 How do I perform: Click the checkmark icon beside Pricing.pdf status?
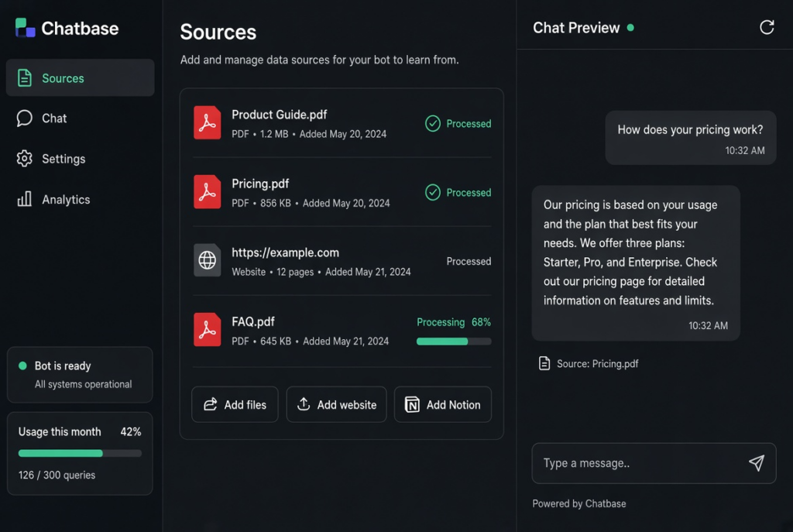click(x=432, y=192)
